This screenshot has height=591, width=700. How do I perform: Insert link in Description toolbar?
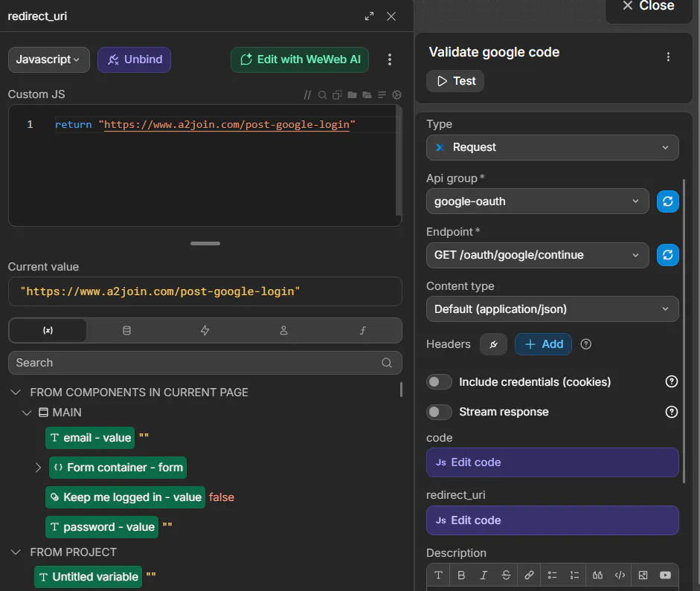[529, 575]
